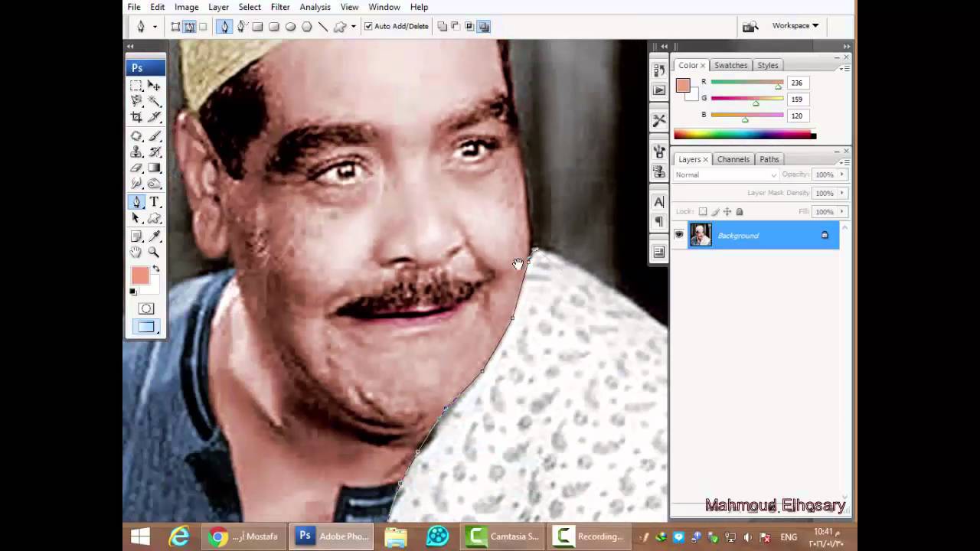Screen dimensions: 980x551
Task: Select the Slice tool
Action: pyautogui.click(x=154, y=117)
